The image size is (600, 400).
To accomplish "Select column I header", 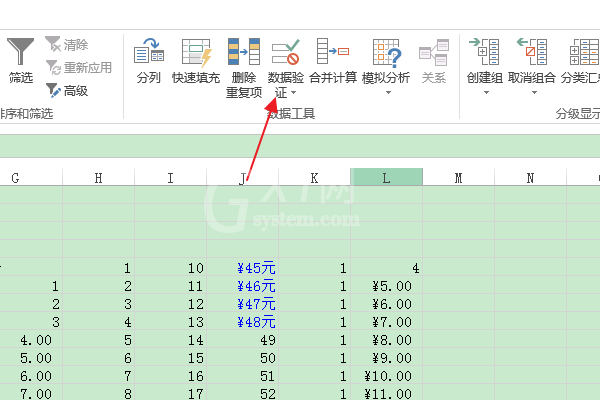I will pos(170,178).
